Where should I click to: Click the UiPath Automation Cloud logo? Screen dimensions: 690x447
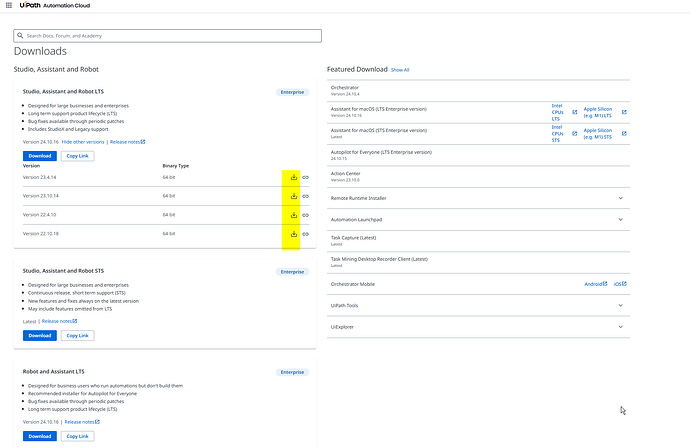tap(55, 5)
